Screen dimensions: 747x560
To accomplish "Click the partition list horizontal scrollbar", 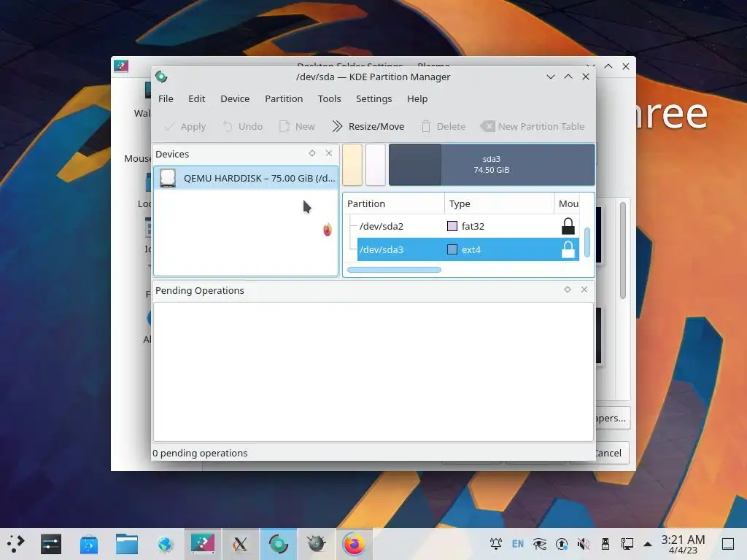I will (394, 270).
